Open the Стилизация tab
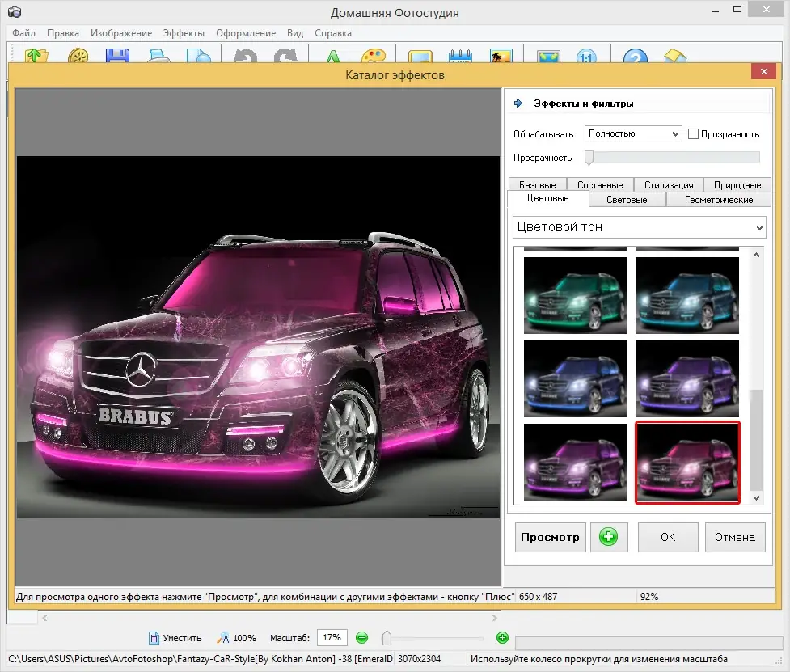Viewport: 790px width, 672px height. click(x=669, y=185)
